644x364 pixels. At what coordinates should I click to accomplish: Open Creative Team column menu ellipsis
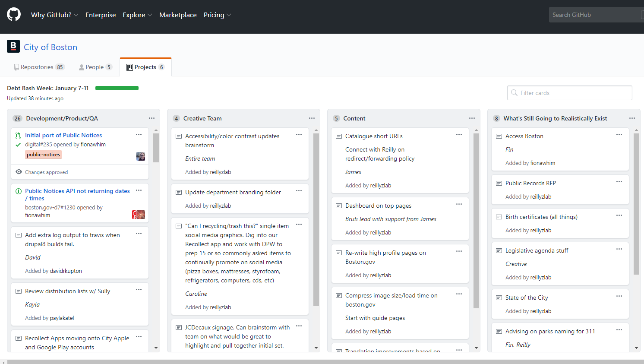[312, 118]
